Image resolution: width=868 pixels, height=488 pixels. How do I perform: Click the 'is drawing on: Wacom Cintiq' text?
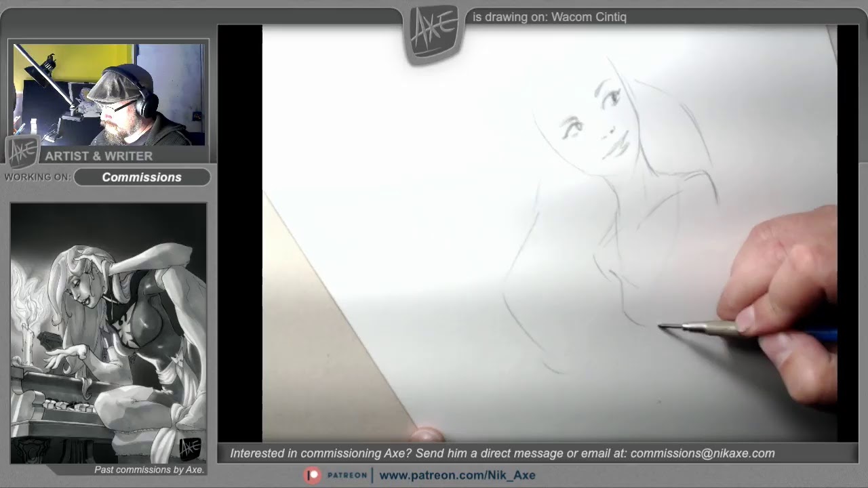tap(549, 17)
